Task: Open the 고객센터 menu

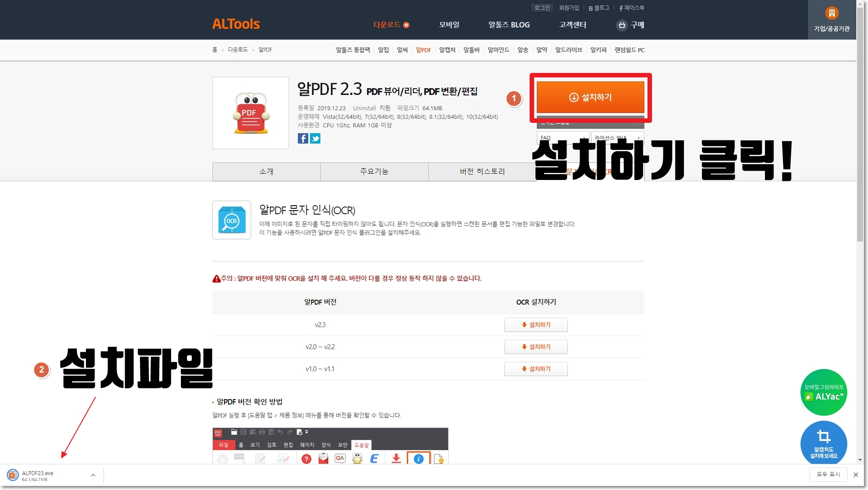Action: [572, 25]
